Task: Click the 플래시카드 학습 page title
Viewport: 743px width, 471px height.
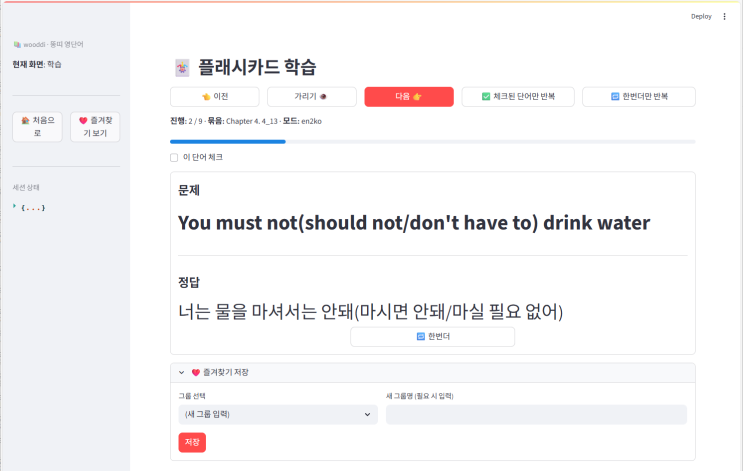Action: [257, 67]
